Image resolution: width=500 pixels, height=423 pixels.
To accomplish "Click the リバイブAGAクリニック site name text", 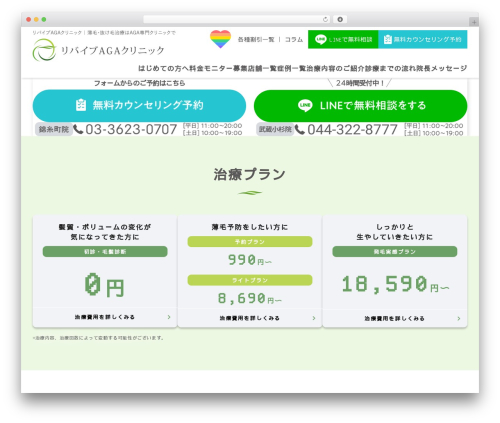I will (113, 51).
